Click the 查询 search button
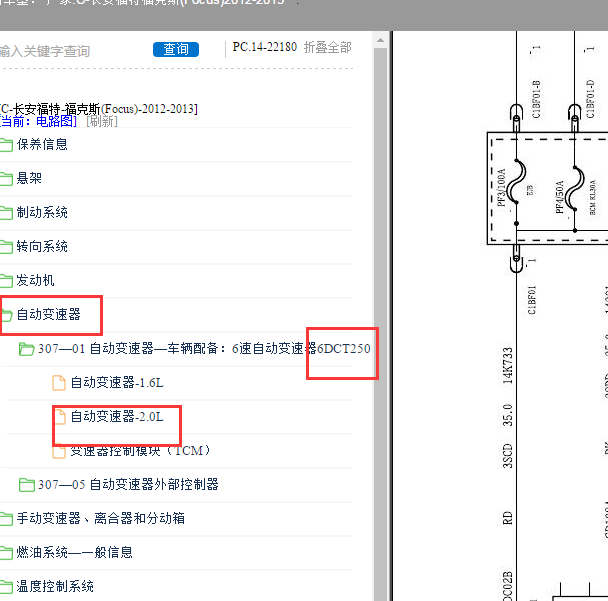This screenshot has width=608, height=601. click(x=176, y=49)
